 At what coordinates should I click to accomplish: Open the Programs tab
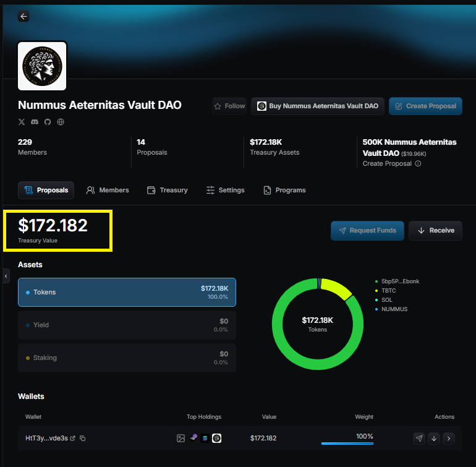(284, 191)
